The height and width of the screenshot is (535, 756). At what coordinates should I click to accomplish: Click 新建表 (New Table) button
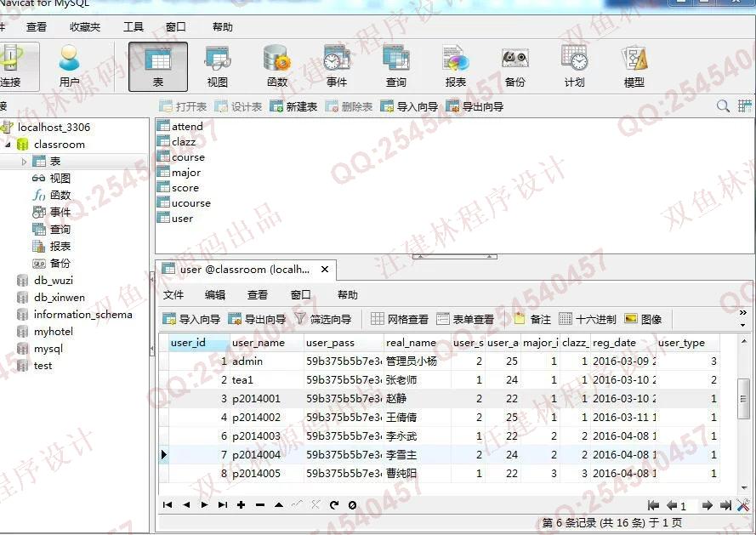(x=293, y=106)
